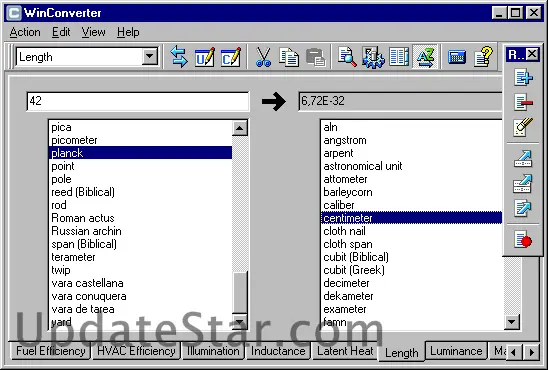
Task: Select centimeter in target list
Action: 411,218
